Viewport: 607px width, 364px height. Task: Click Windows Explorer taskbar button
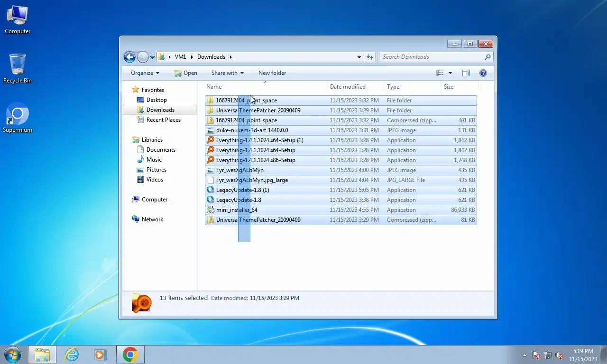42,355
